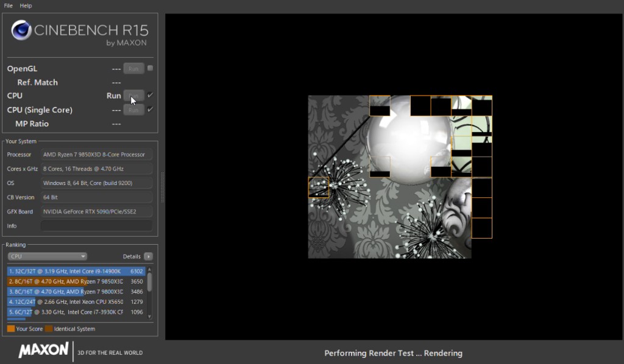Toggle the CPU test checkbox

click(150, 95)
